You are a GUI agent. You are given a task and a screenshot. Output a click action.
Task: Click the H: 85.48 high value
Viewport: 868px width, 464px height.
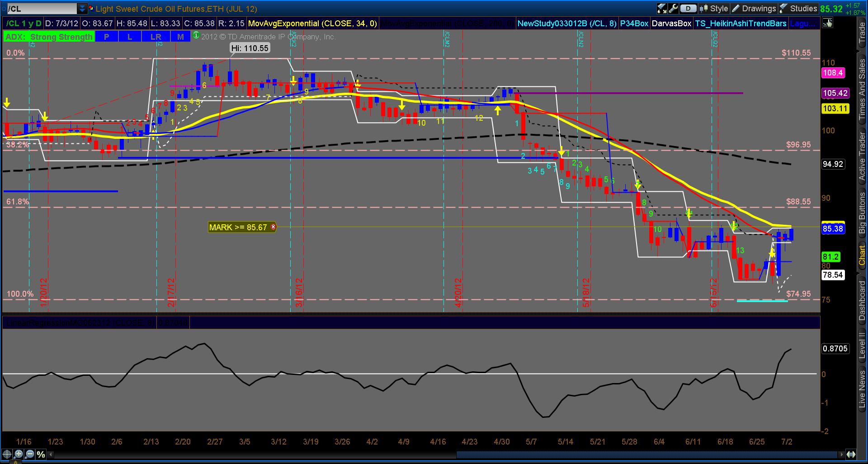[132, 24]
